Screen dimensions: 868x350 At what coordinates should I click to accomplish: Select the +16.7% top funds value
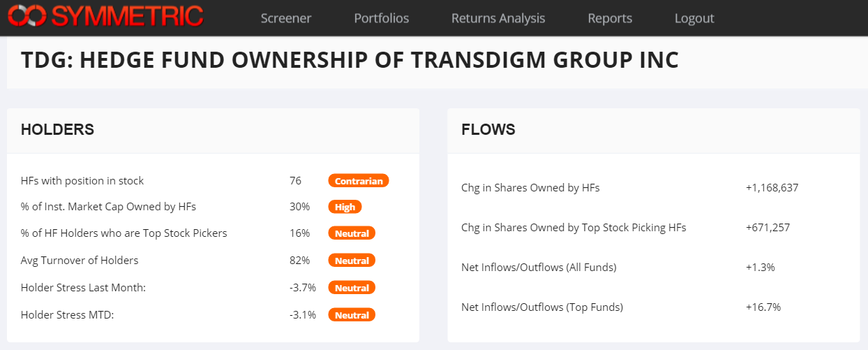(x=763, y=307)
